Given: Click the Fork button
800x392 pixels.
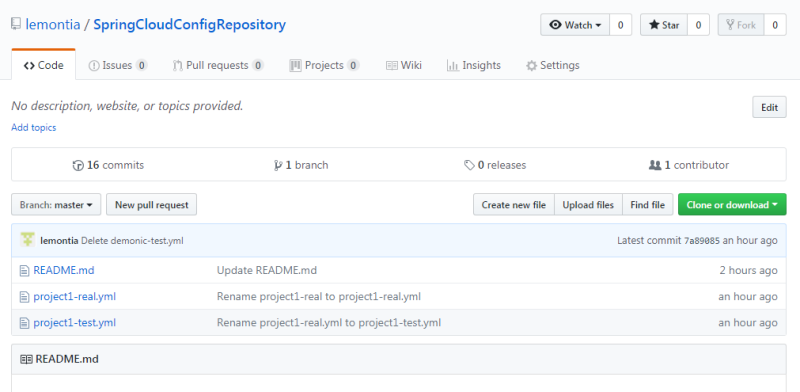Looking at the screenshot, I should click(x=741, y=24).
